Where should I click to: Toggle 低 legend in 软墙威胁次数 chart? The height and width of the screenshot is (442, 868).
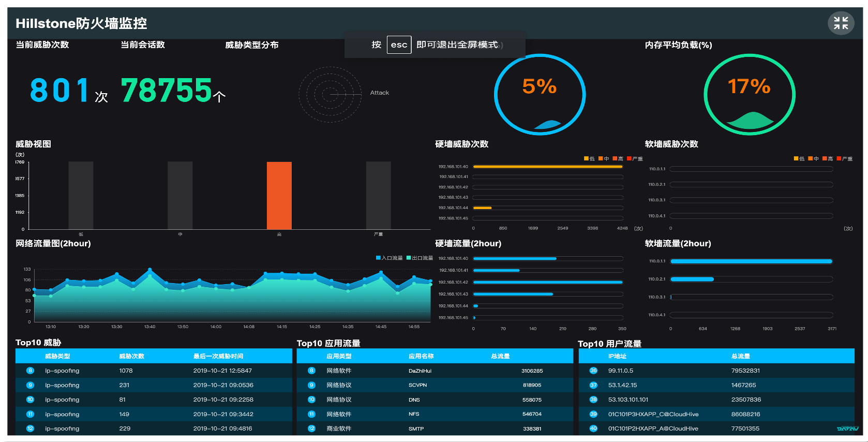799,158
